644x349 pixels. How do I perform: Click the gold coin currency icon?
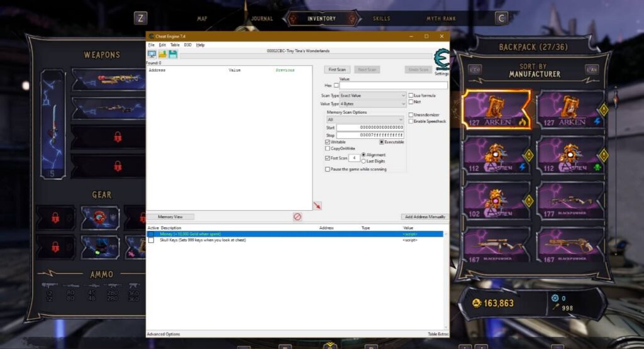click(x=477, y=303)
